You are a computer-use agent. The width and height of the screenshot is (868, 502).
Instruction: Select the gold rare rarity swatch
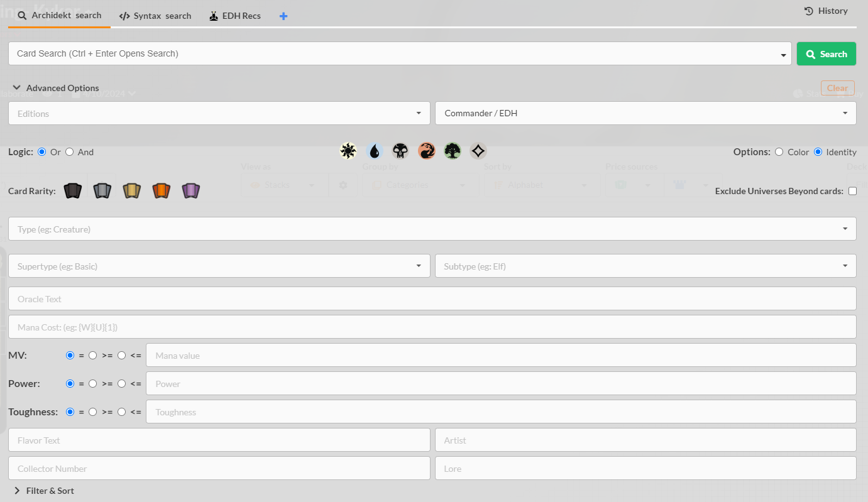click(131, 190)
